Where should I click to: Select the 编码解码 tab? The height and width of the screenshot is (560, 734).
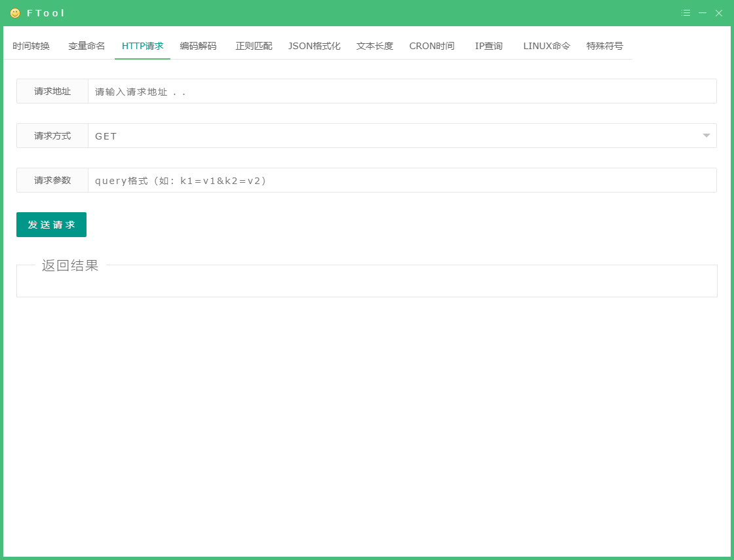199,46
